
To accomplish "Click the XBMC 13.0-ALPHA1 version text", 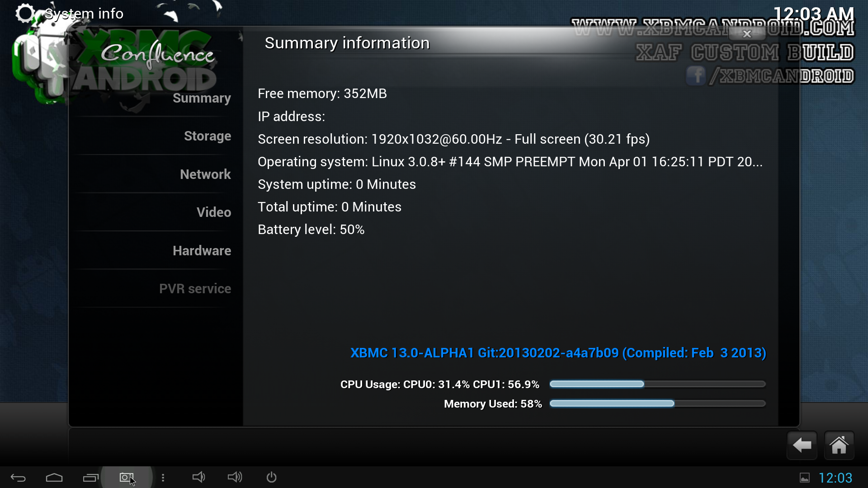I will 558,353.
